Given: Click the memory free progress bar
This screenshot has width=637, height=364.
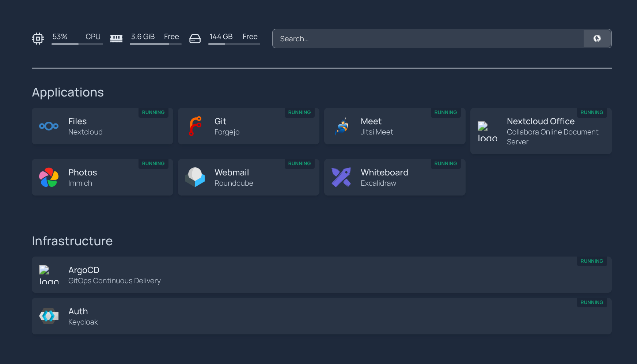Looking at the screenshot, I should point(156,44).
